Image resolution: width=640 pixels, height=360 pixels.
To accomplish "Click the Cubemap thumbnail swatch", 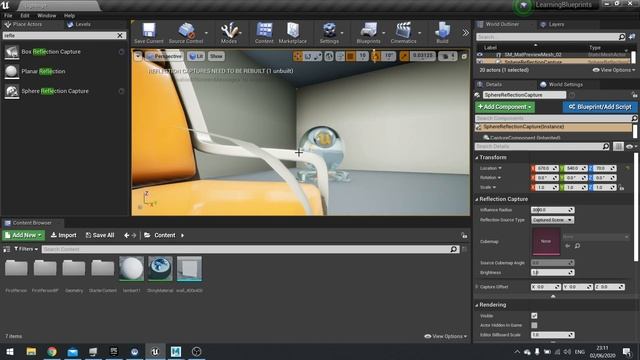I will 546,242.
